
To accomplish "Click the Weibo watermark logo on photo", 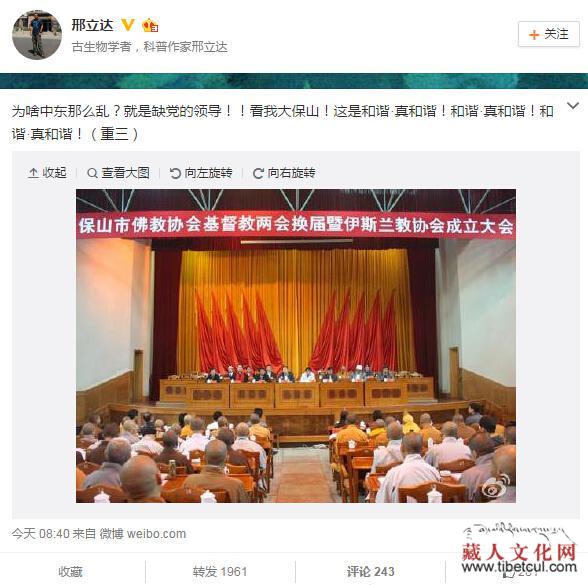I will [x=496, y=486].
